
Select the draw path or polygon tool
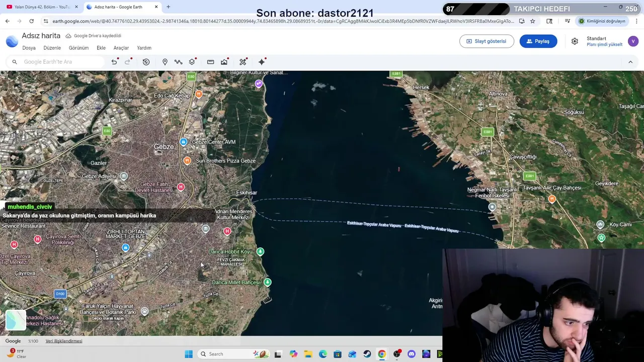click(x=178, y=62)
